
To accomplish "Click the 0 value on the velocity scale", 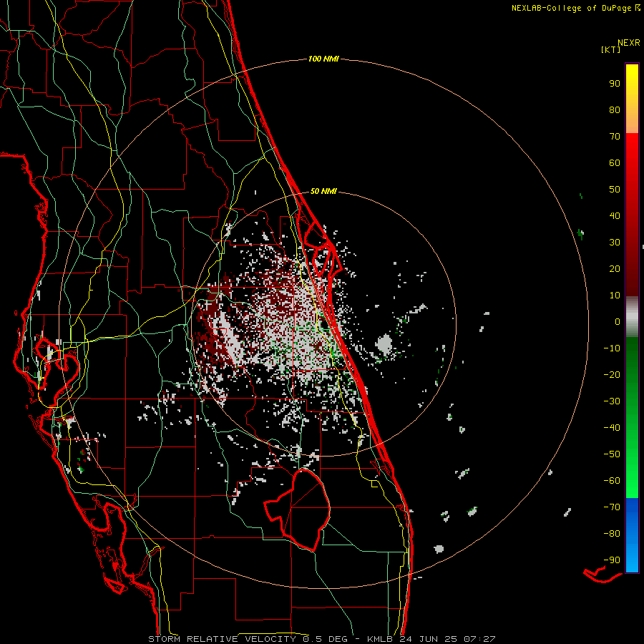I will pos(618,321).
